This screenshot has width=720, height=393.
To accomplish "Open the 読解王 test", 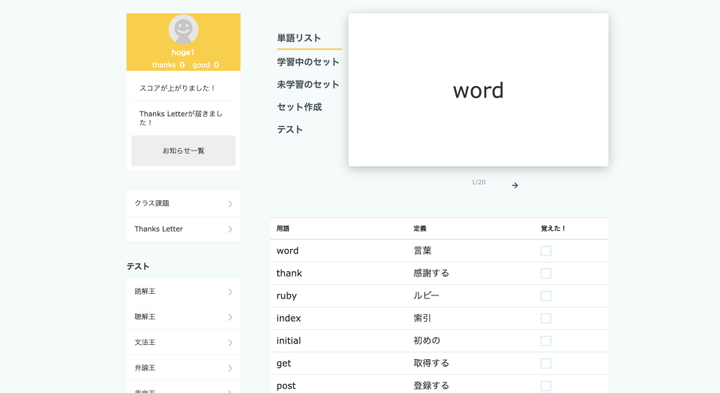I will (183, 292).
